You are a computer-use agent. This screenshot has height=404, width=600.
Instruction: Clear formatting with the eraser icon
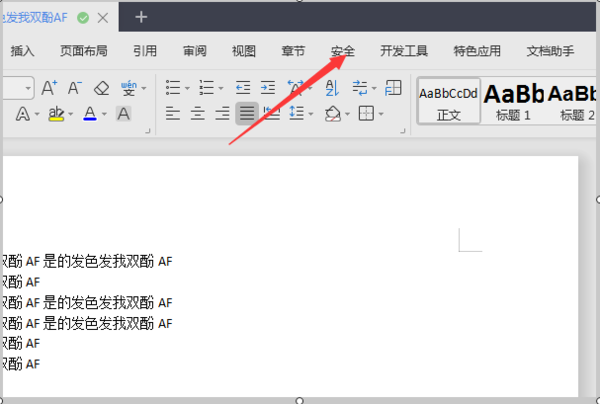(101, 88)
